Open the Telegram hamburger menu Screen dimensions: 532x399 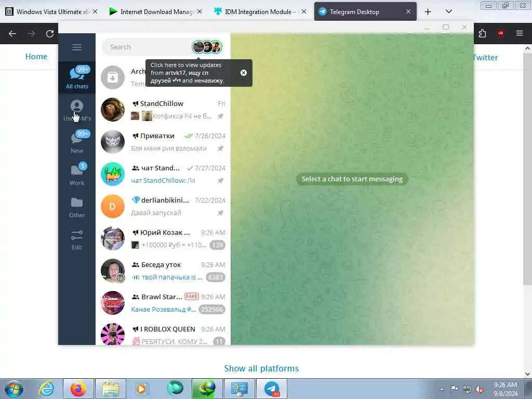click(x=77, y=47)
